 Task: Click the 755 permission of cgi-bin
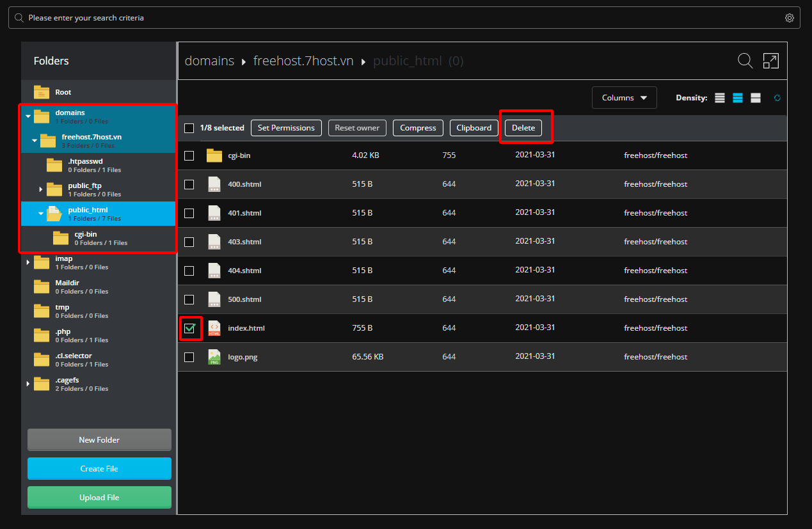tap(449, 155)
